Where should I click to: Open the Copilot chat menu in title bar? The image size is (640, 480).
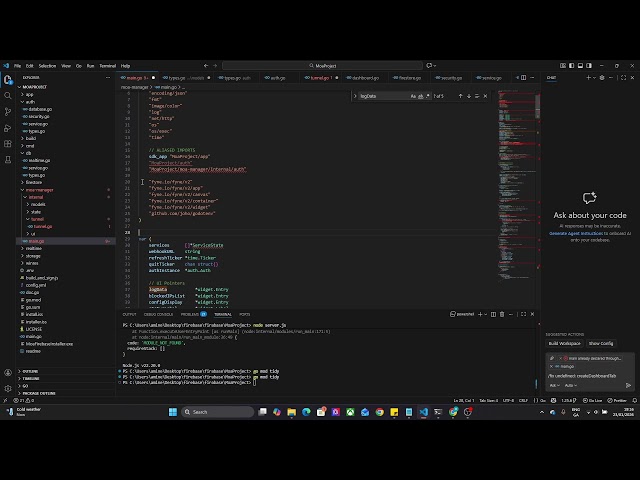pyautogui.click(x=431, y=65)
